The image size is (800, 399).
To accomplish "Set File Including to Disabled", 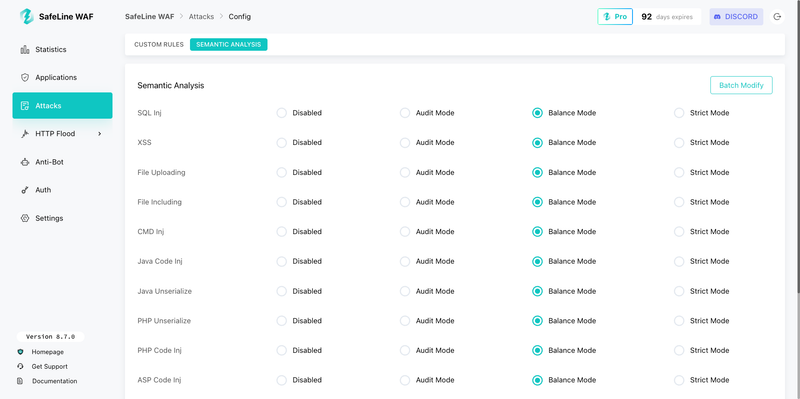I will pyautogui.click(x=282, y=202).
